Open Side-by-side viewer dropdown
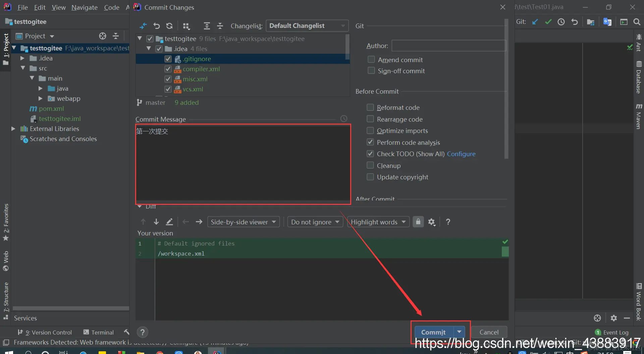This screenshot has width=644, height=354. click(244, 222)
